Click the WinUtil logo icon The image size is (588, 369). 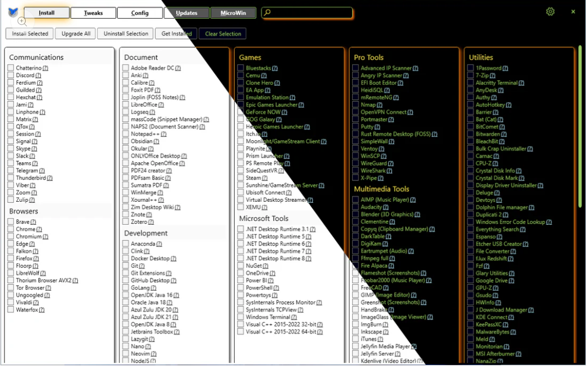click(x=13, y=13)
